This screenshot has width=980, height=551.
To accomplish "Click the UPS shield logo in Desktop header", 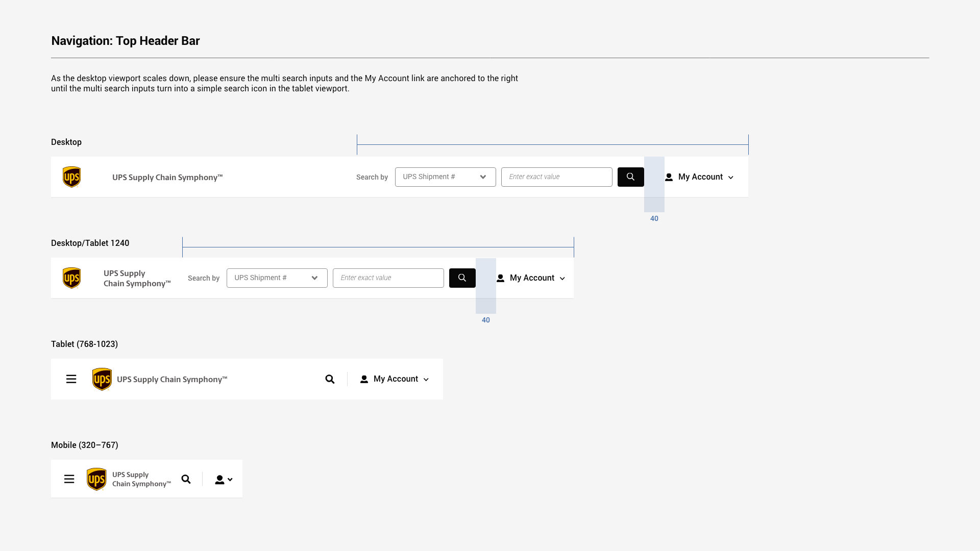I will pyautogui.click(x=71, y=177).
